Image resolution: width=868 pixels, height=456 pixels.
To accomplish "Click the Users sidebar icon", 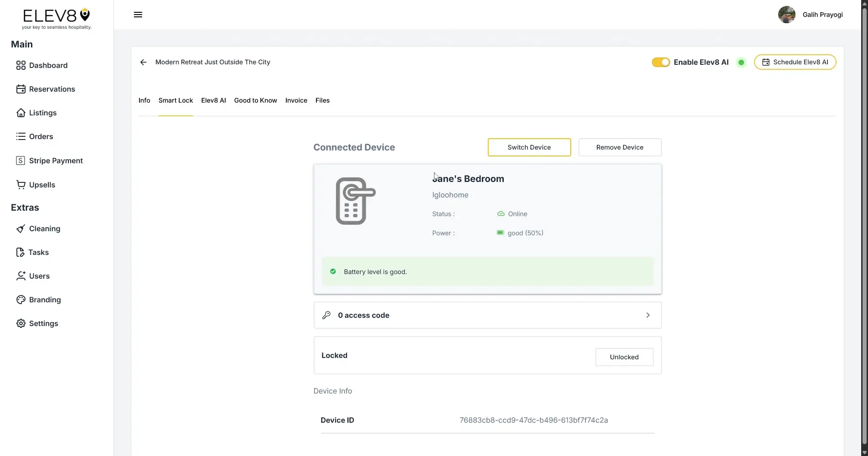I will click(x=21, y=276).
